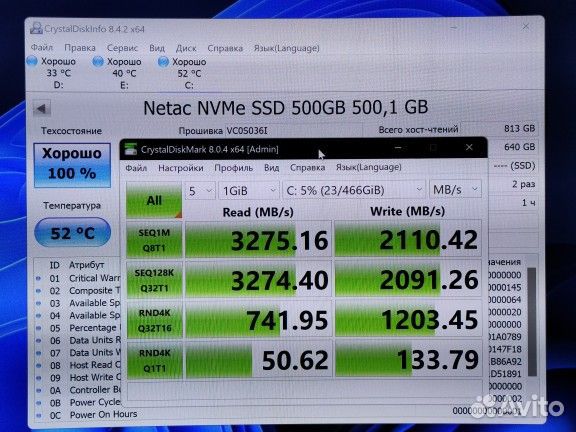
Task: Start the SEQ1M Q8T1 test
Action: 154,240
